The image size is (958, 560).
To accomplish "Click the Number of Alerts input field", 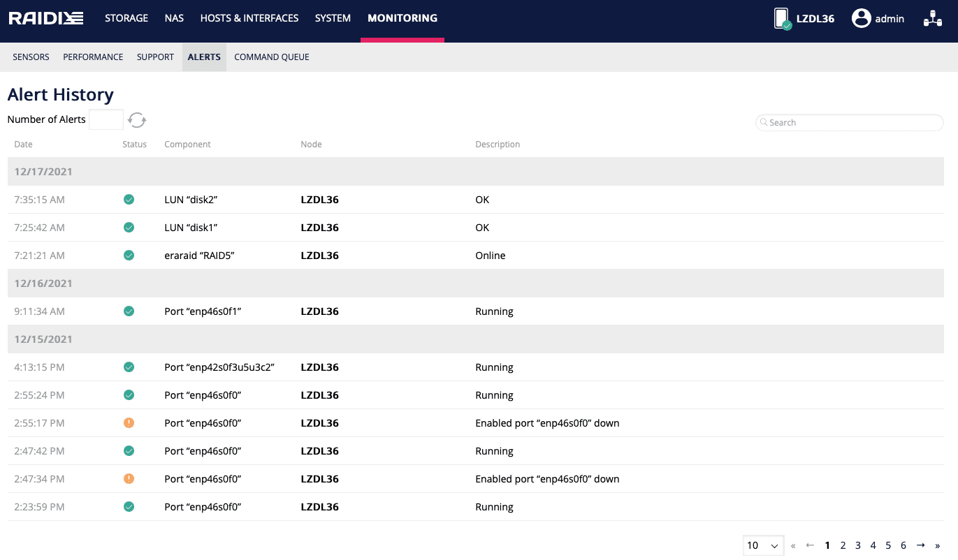I will [106, 119].
